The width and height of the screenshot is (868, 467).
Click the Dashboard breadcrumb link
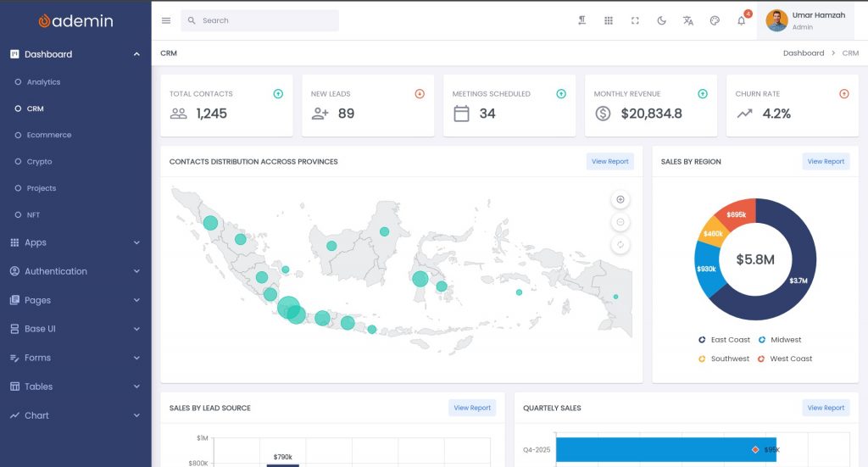804,53
